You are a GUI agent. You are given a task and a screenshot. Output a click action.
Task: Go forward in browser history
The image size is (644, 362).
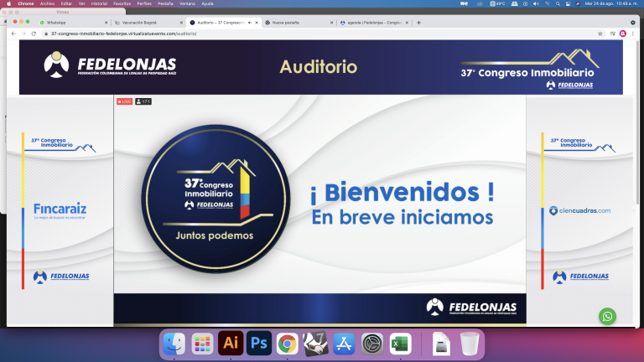(23, 34)
